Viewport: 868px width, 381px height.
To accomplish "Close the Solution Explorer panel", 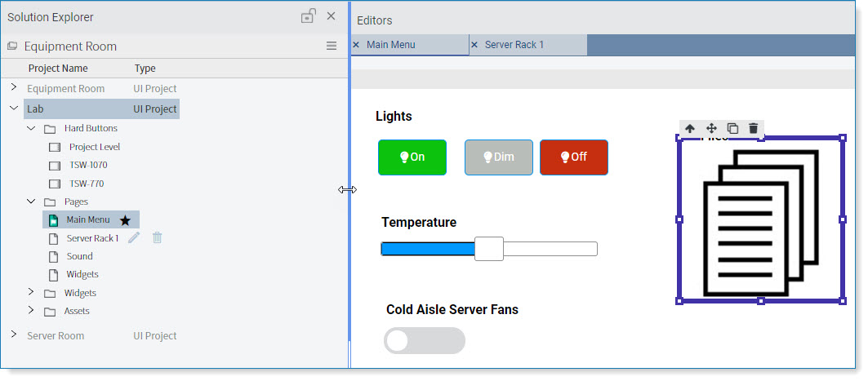I will tap(331, 16).
